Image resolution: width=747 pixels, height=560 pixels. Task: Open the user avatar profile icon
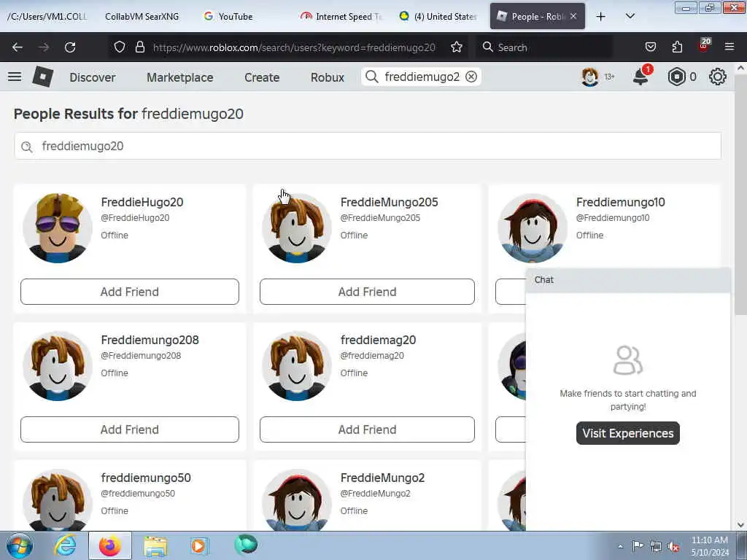click(x=589, y=77)
